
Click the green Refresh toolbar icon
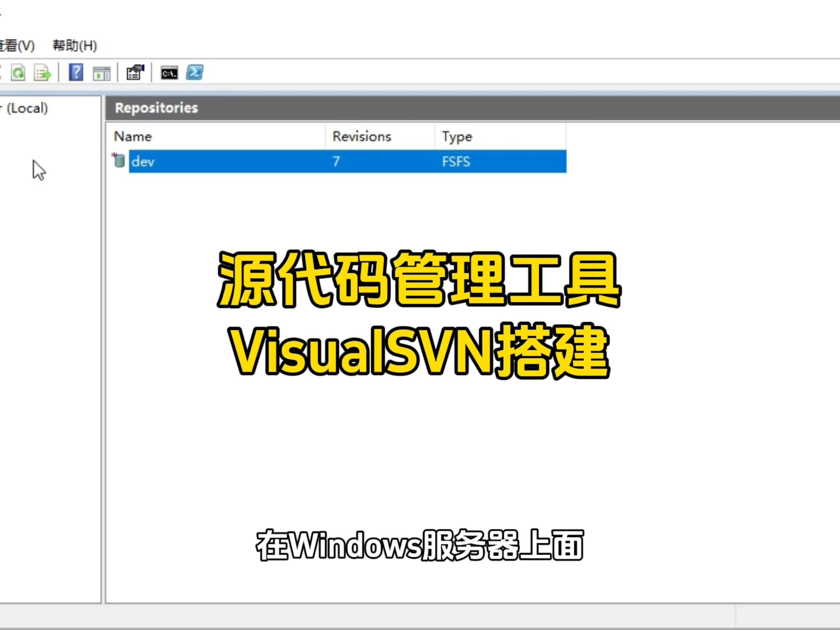[18, 73]
